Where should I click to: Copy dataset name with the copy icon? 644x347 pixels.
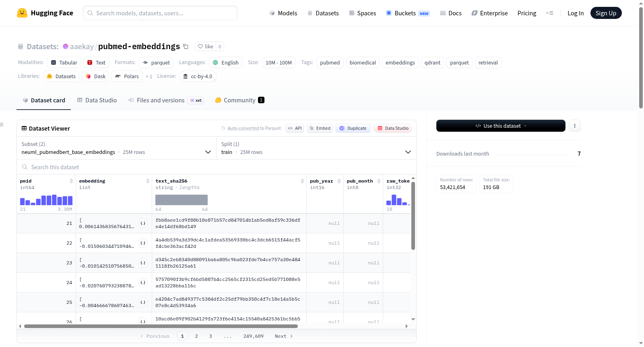click(186, 46)
